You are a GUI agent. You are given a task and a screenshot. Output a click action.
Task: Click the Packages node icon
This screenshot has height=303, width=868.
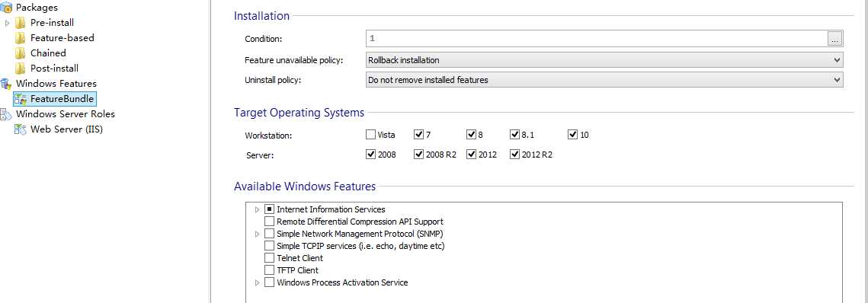click(6, 8)
